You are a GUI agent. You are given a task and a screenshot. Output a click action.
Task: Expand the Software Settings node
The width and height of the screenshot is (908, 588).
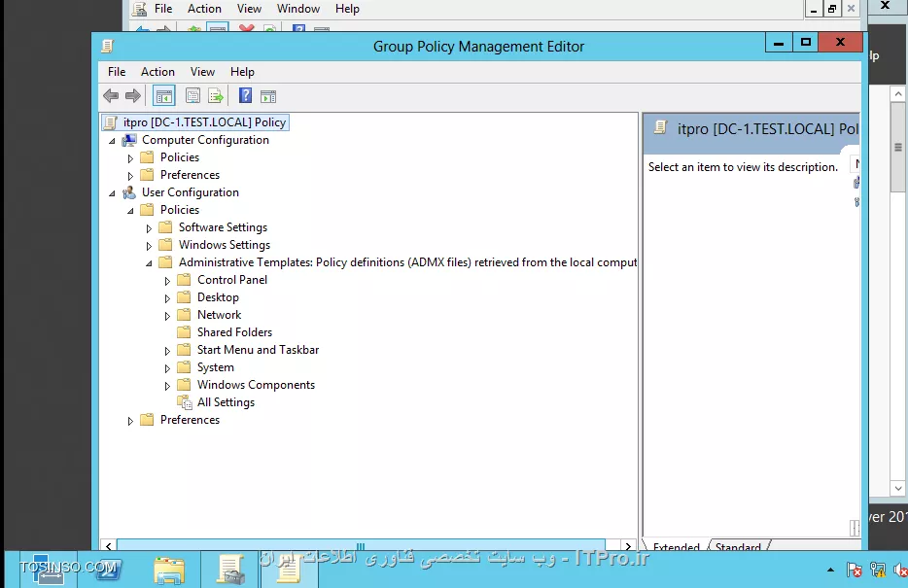(149, 228)
